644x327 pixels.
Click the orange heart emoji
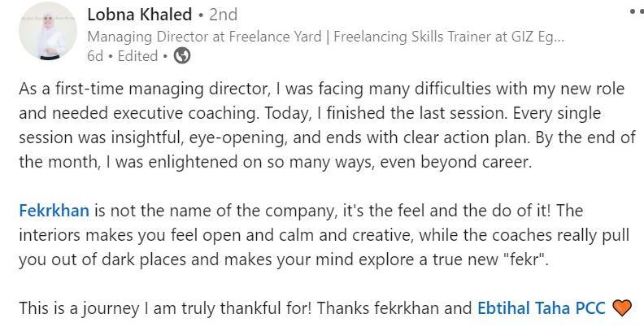[x=622, y=307]
